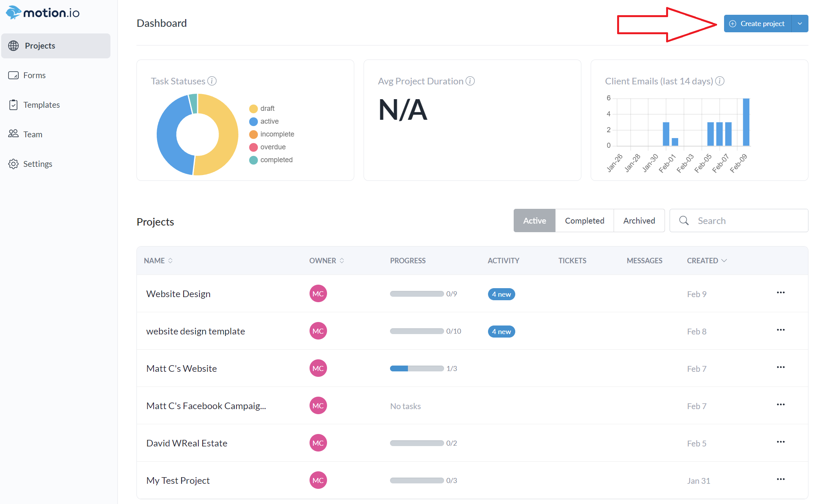The height and width of the screenshot is (504, 817).
Task: Open Settings gear in sidebar
Action: pos(13,164)
